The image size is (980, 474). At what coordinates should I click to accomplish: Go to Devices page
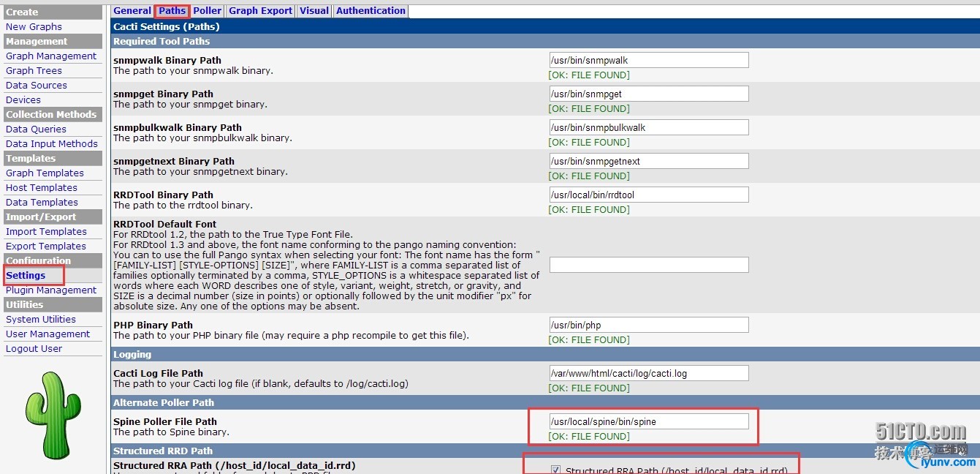(23, 99)
